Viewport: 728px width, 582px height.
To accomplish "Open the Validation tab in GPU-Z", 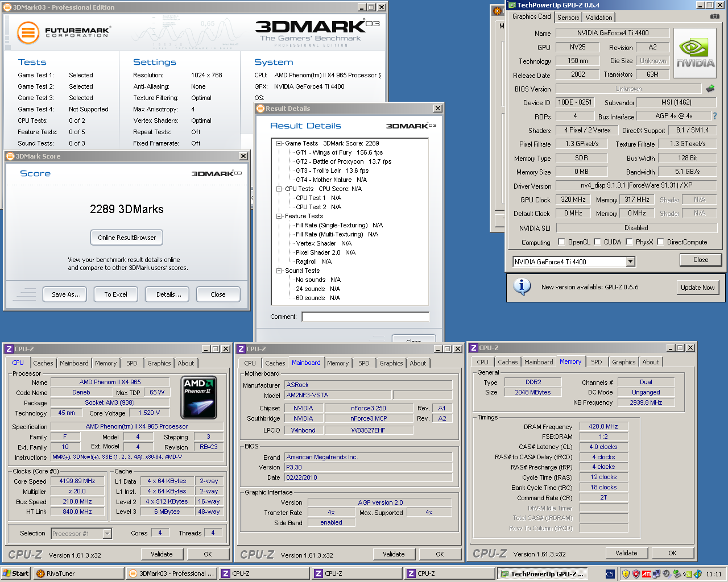I will (x=599, y=18).
